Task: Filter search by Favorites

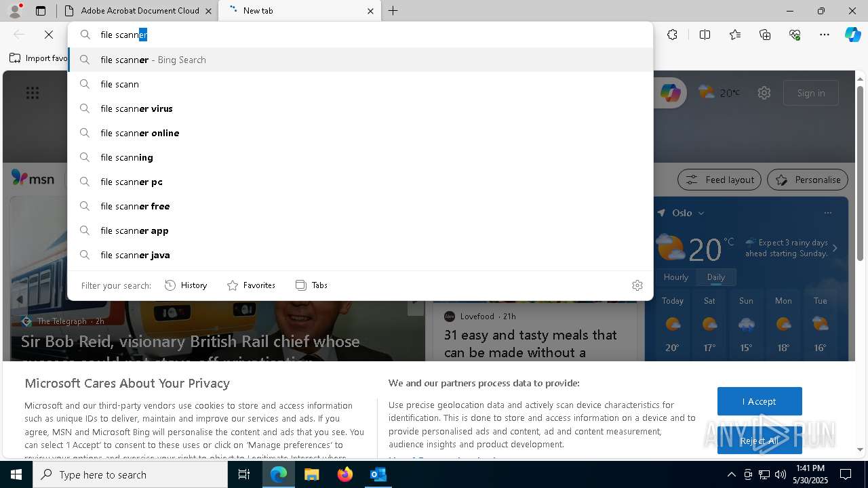Action: point(251,285)
